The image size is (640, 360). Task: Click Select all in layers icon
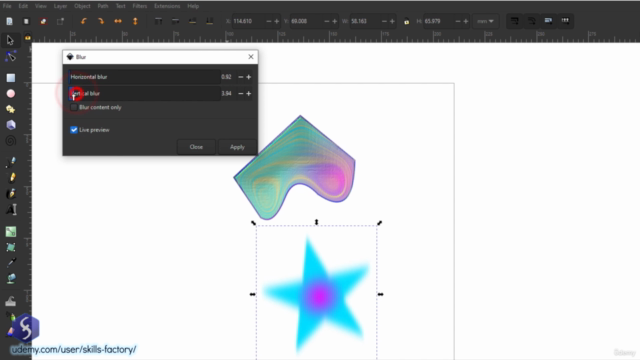[x=26, y=21]
